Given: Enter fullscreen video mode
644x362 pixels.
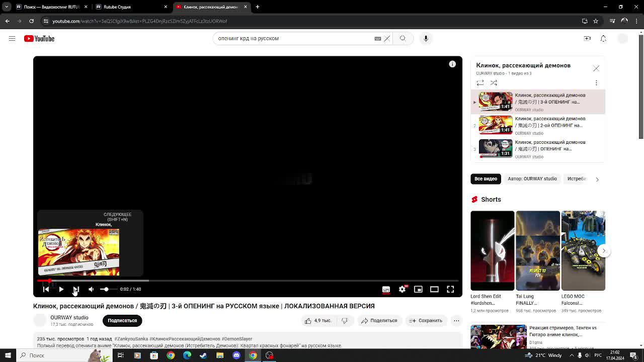Looking at the screenshot, I should click(x=450, y=289).
